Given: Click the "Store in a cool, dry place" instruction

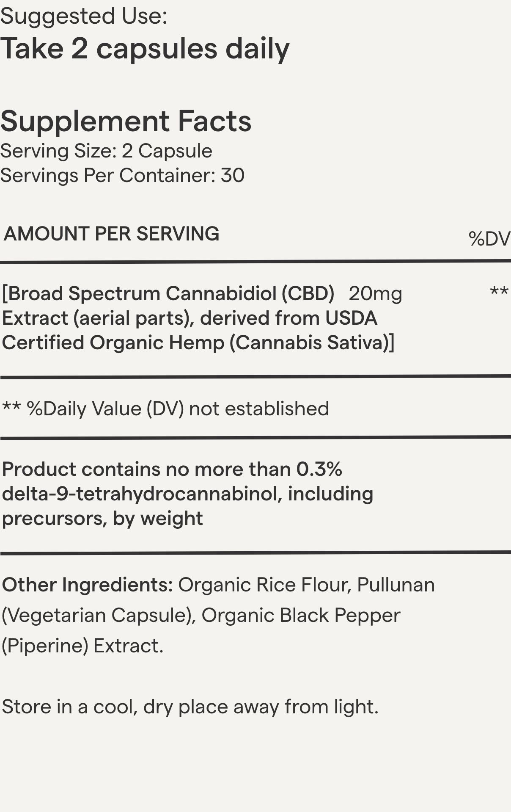Looking at the screenshot, I should point(190,707).
